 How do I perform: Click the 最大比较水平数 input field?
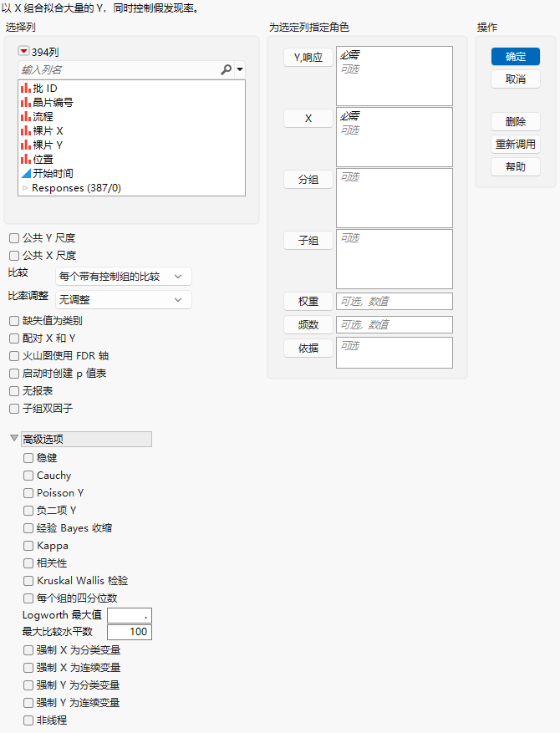click(130, 632)
